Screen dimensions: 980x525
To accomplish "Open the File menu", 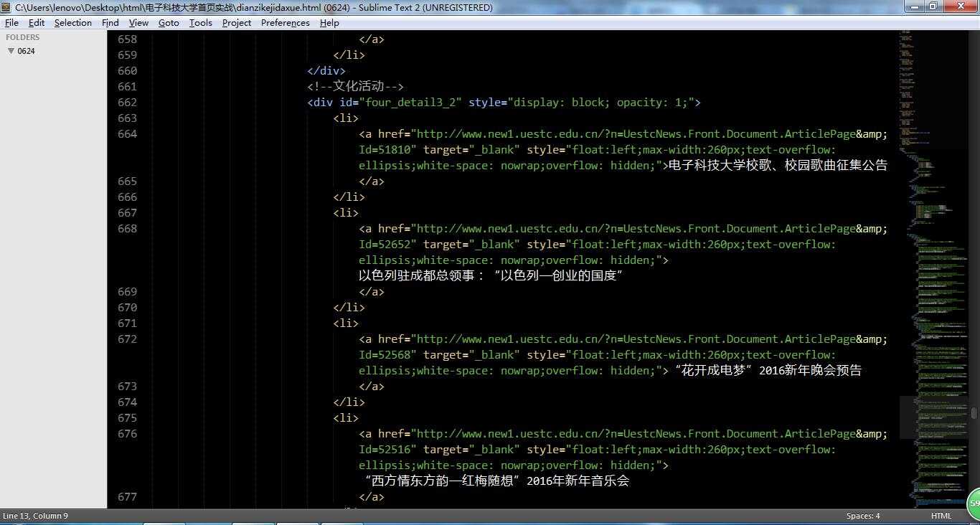I will [11, 23].
